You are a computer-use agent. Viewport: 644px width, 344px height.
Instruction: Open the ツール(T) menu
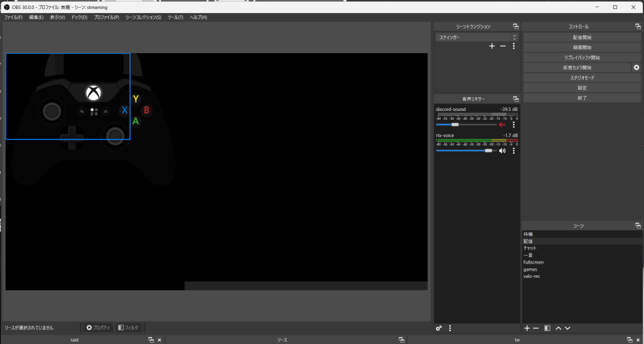[x=175, y=17]
